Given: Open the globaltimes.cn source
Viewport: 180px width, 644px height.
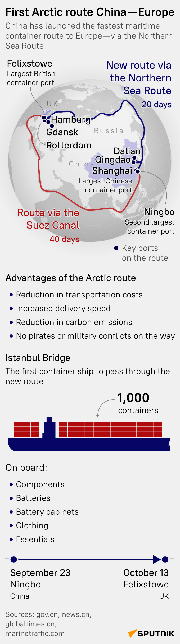Looking at the screenshot, I should [30, 624].
